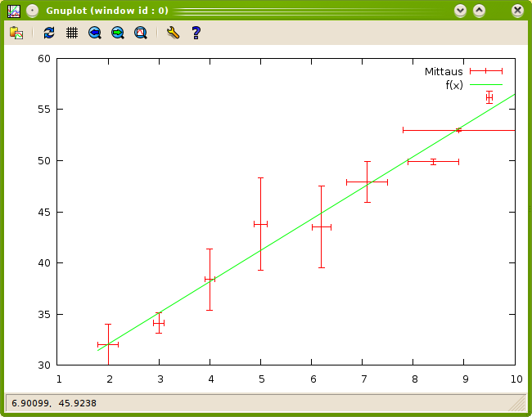Click x-axis label 1
This screenshot has width=532, height=417.
[x=59, y=379]
